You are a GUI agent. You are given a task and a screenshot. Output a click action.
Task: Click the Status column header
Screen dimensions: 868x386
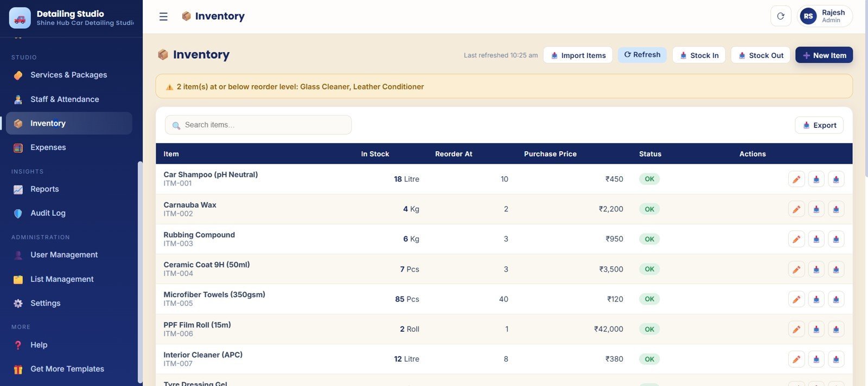650,154
